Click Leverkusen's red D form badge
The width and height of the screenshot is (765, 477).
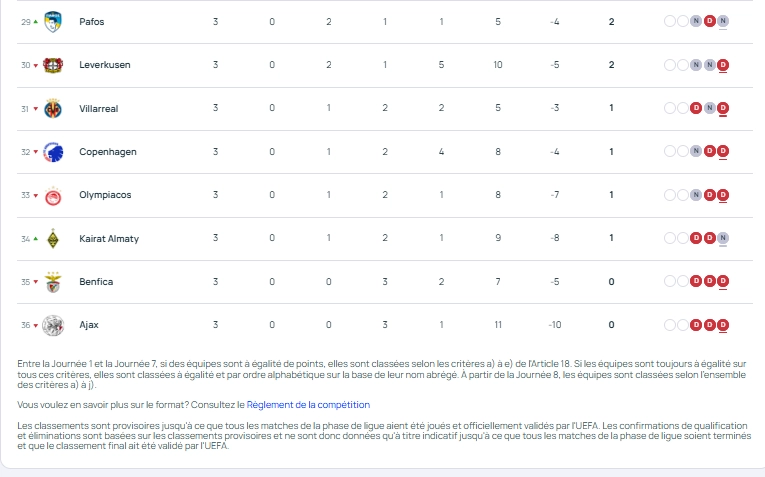pos(723,65)
